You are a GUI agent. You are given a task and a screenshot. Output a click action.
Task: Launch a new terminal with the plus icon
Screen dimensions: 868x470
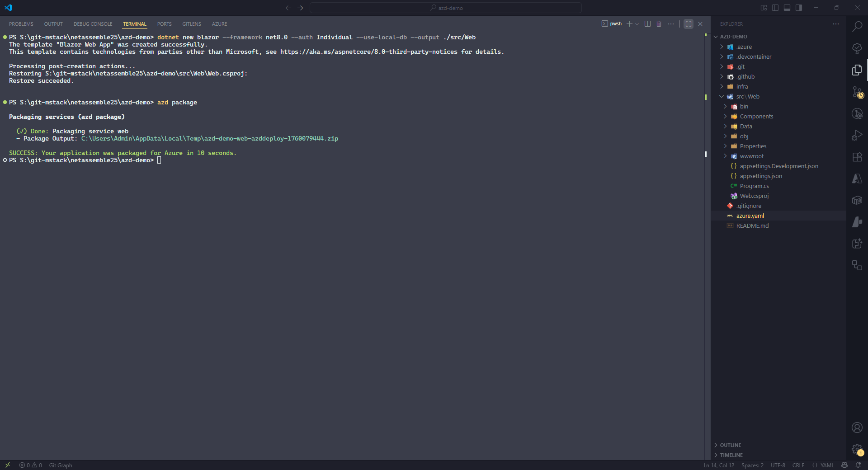(630, 23)
